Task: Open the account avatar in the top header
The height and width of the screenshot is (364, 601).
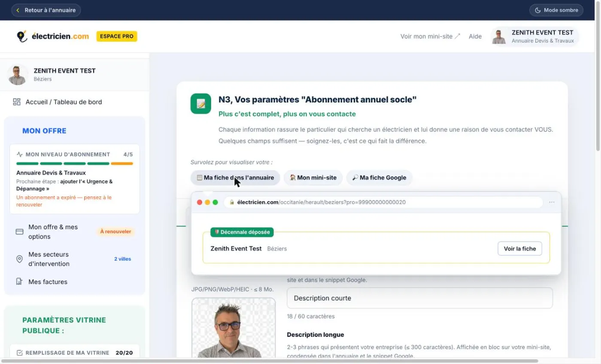Action: coord(499,36)
